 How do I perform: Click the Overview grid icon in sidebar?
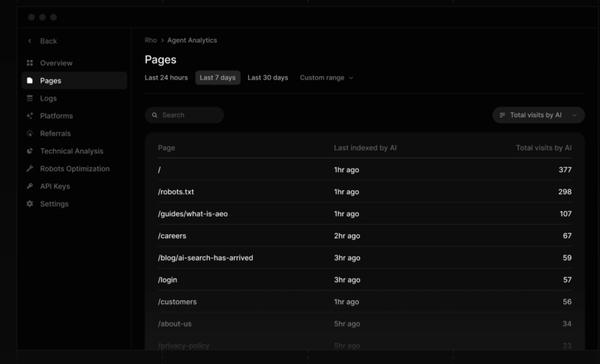click(x=30, y=63)
